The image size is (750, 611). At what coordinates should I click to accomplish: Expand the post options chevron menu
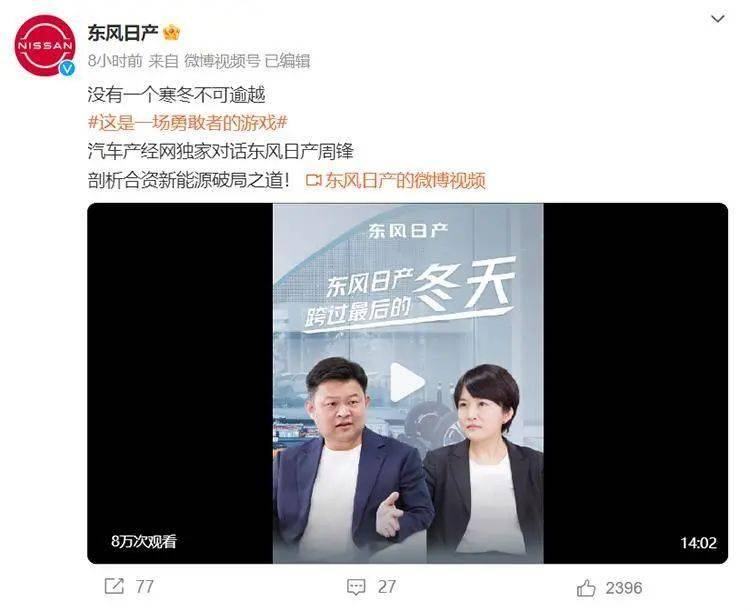coord(717,19)
